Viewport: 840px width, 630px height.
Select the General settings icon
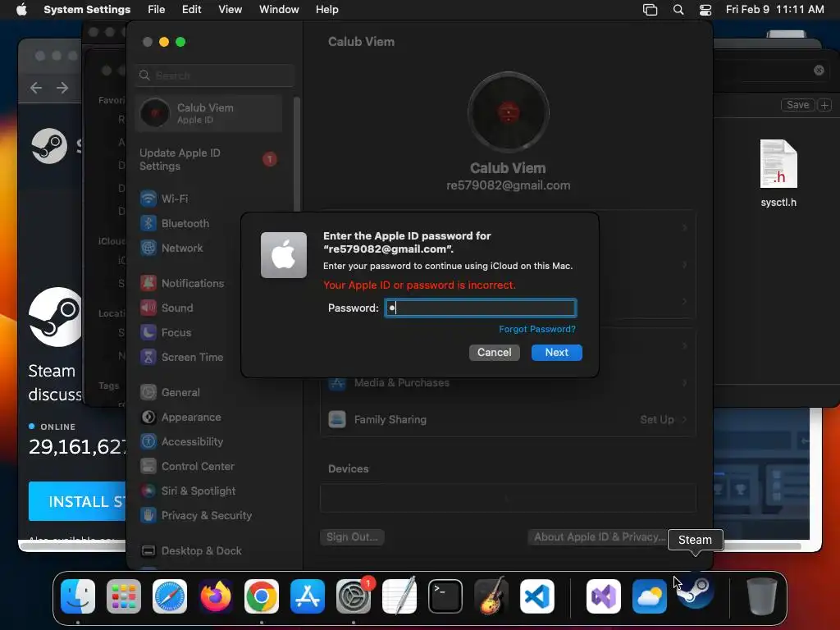click(x=148, y=393)
